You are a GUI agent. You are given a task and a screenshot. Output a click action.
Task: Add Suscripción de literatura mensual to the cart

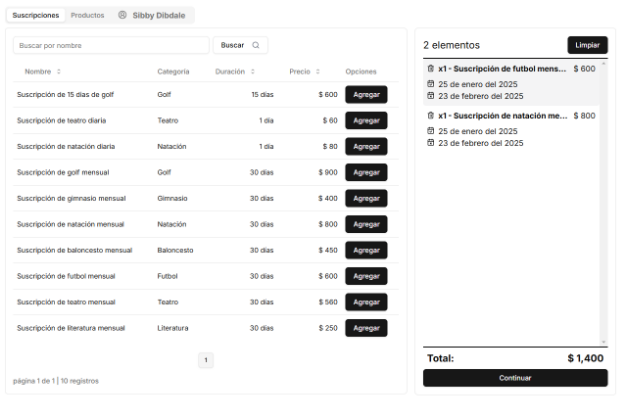(366, 328)
